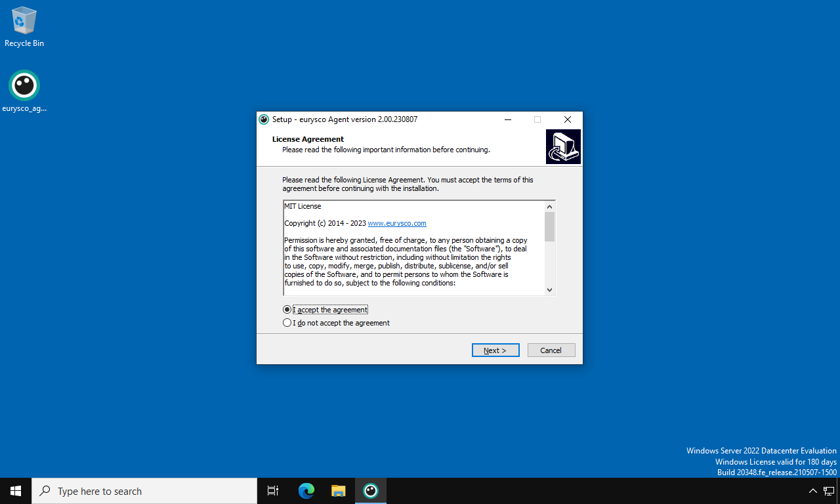Screen dimensions: 840x504
Task: Click the installer computer graphic in the Setup header
Action: (563, 146)
